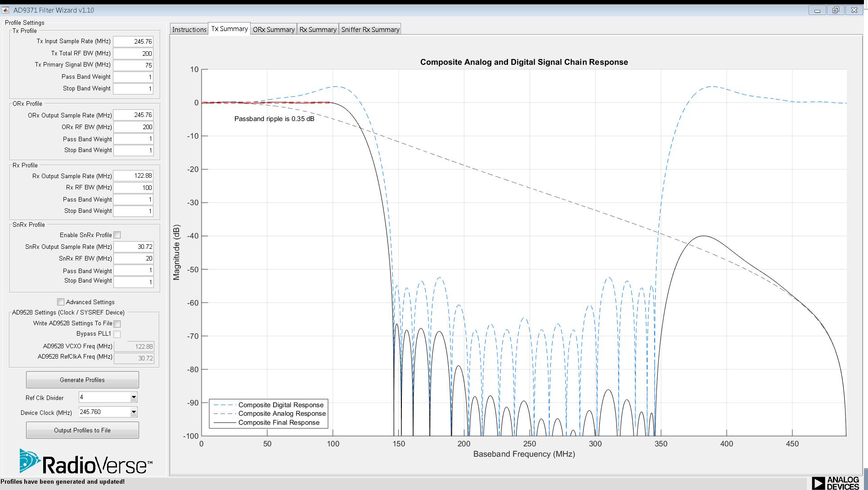Click Composite Digital Response legend entry

(281, 405)
